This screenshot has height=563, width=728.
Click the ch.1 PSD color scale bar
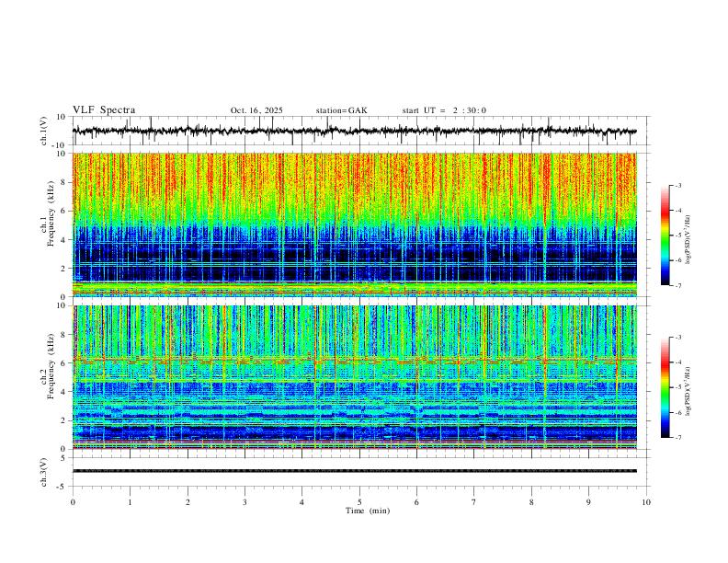tap(665, 236)
